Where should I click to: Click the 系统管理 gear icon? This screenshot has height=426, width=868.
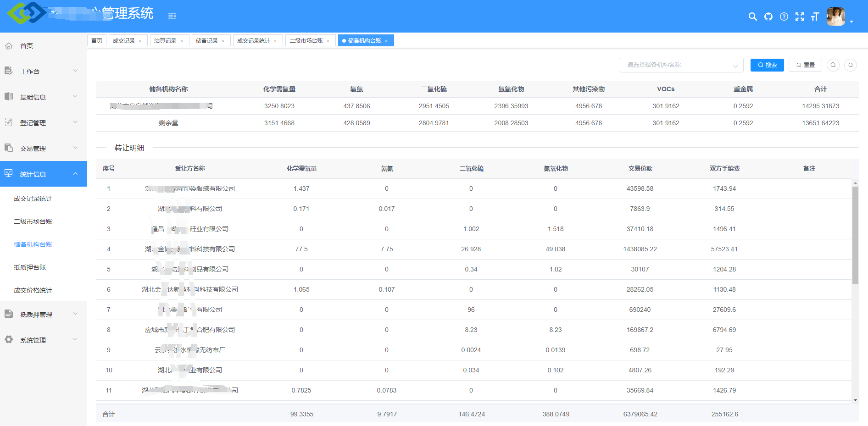tap(9, 340)
